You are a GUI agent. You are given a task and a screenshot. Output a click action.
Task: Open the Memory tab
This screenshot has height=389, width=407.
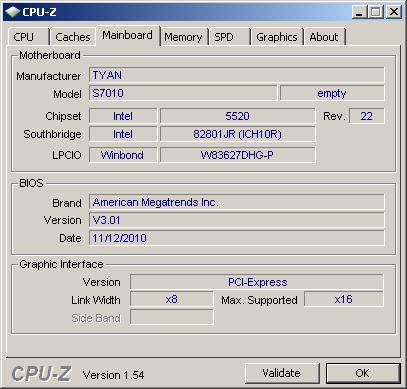(x=183, y=37)
